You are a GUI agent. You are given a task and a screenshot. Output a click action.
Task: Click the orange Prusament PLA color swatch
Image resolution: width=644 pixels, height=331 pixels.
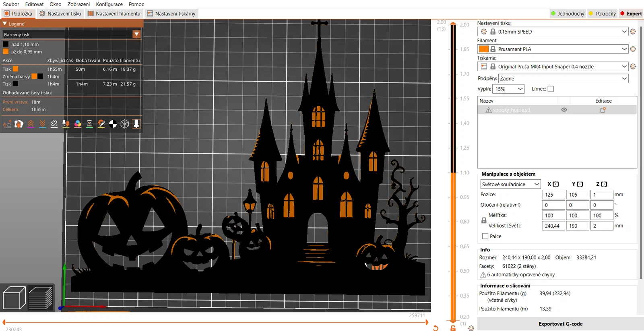484,49
